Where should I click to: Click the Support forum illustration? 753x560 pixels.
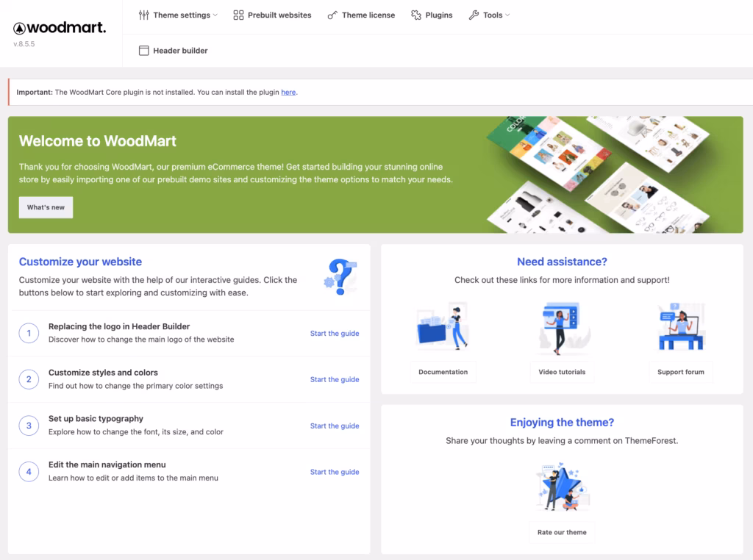coord(680,326)
